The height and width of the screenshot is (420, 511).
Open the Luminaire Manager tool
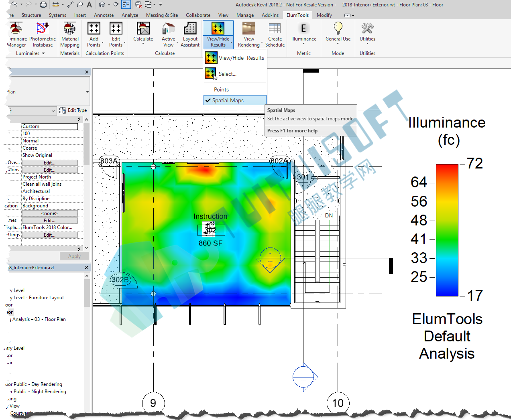click(16, 35)
